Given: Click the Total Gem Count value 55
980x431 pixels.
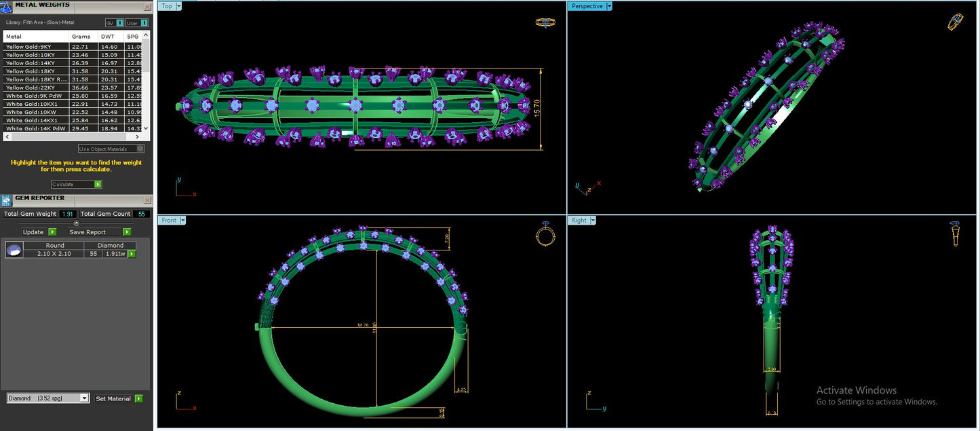Looking at the screenshot, I should 141,214.
